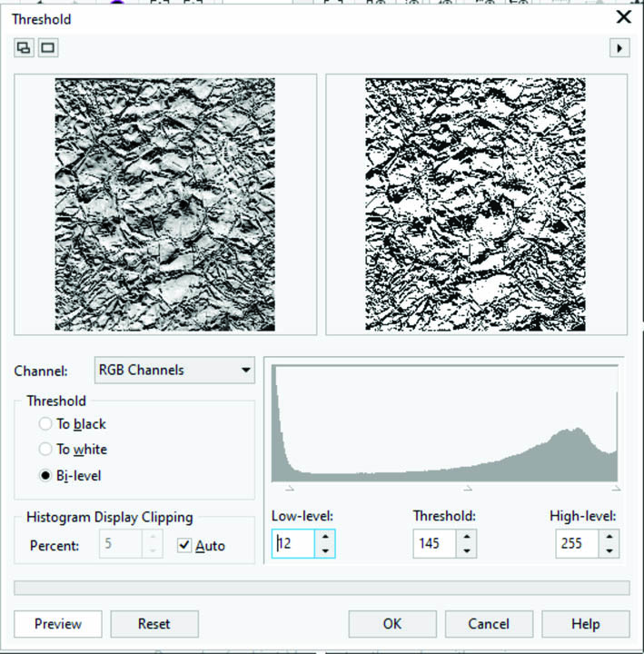
Task: Click the threshold marker under histogram
Action: click(x=468, y=488)
